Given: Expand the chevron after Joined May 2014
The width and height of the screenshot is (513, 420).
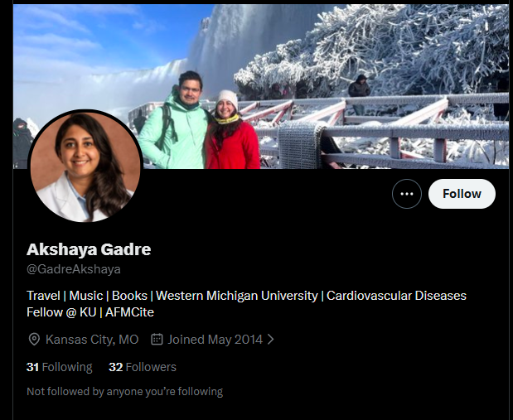Looking at the screenshot, I should [x=270, y=339].
